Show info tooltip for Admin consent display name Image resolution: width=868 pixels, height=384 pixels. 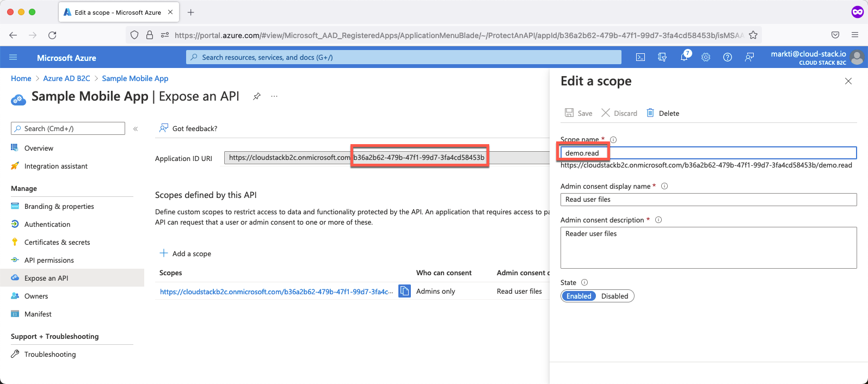664,186
